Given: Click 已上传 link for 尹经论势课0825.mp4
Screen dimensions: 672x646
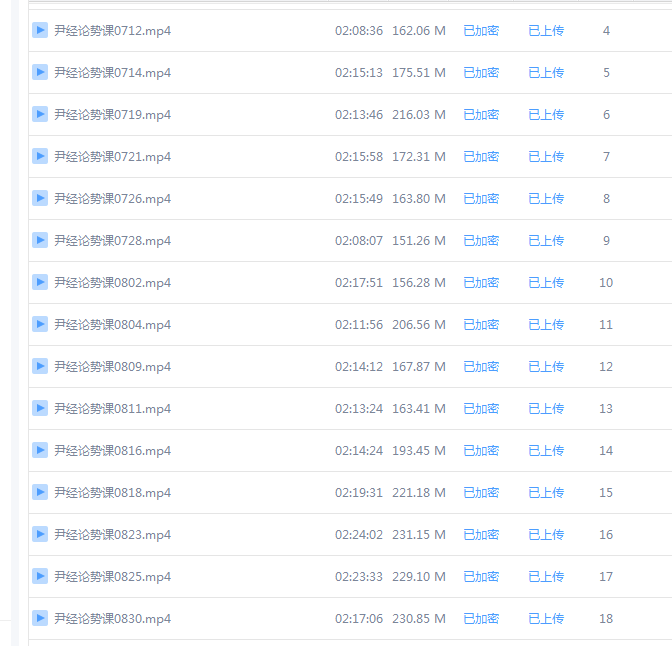Looking at the screenshot, I should click(546, 577).
